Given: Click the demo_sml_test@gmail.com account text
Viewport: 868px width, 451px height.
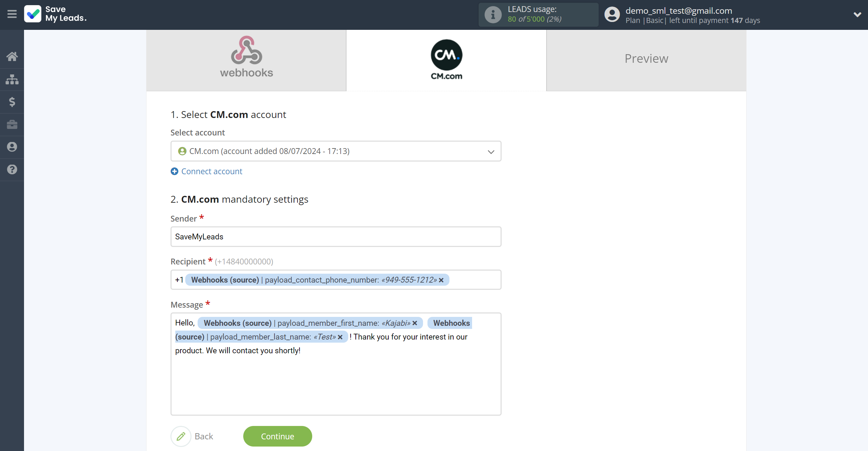Looking at the screenshot, I should [x=679, y=10].
